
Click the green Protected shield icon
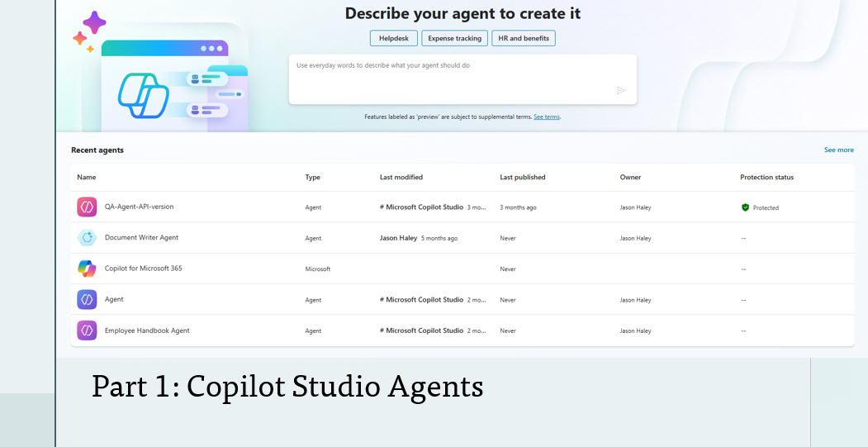[x=745, y=207]
